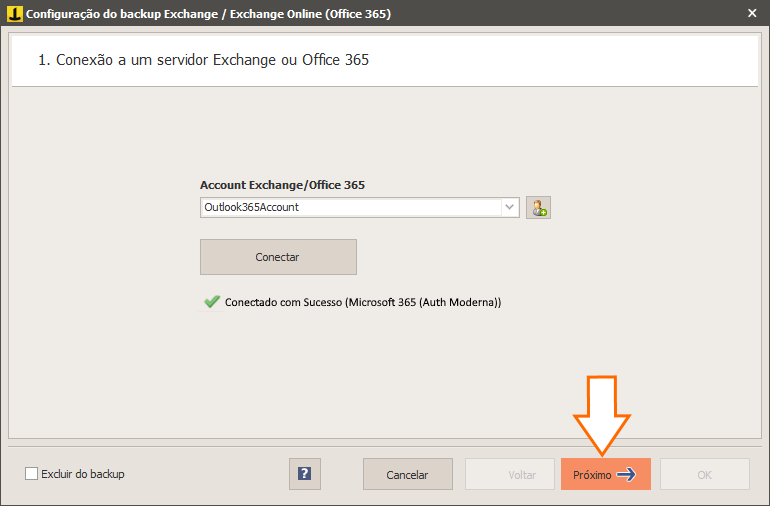
Task: Click the 'Account Exchange/Office 365' label
Action: click(x=282, y=185)
